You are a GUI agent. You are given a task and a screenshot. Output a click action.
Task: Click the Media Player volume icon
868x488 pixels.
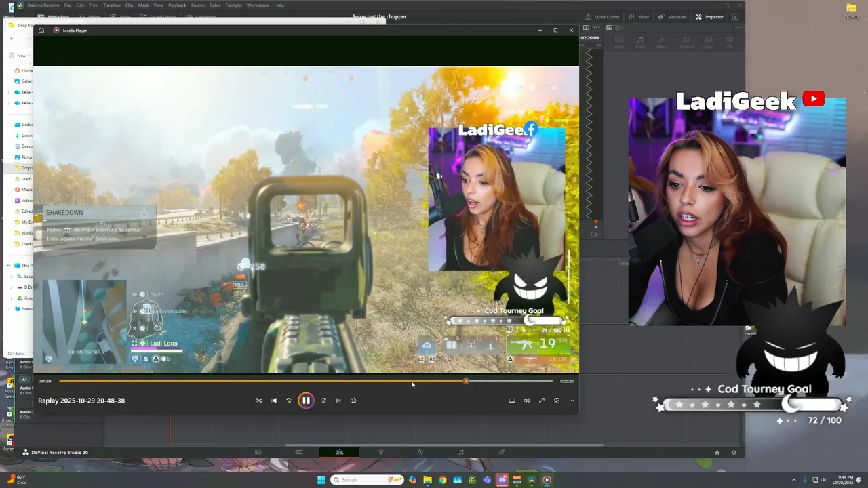pos(527,401)
